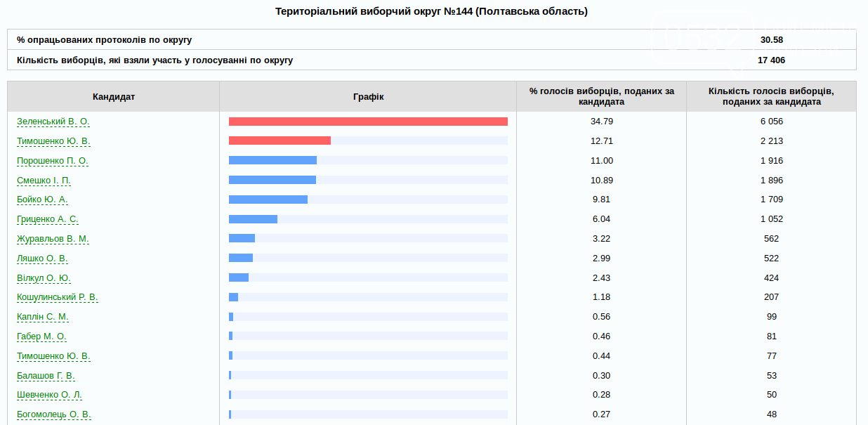Select the Шевченко О. Л. link
This screenshot has height=425, width=868.
pos(49,395)
